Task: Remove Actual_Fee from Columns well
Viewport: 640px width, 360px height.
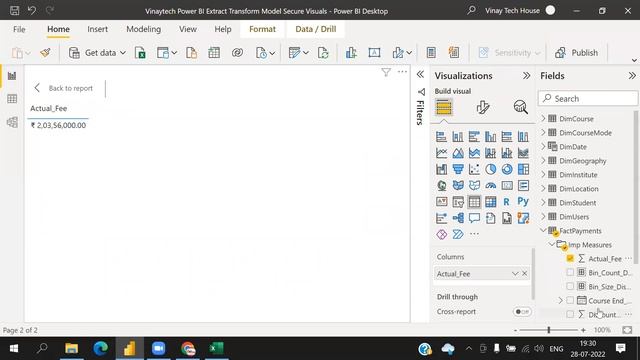Action: 524,273
